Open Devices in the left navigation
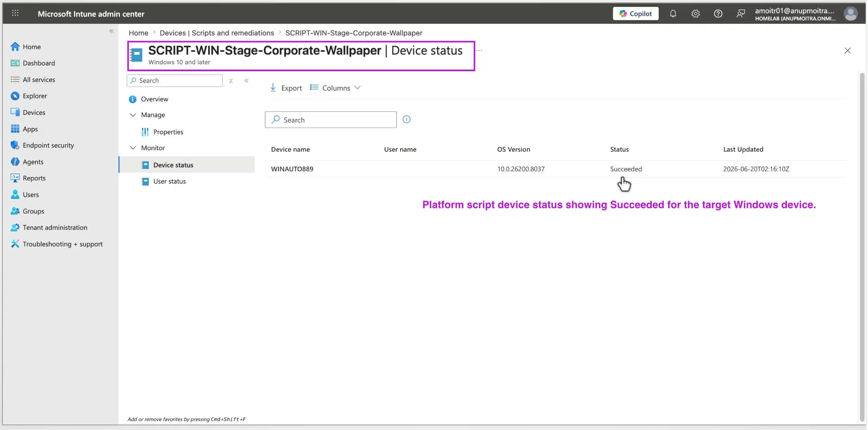Image resolution: width=868 pixels, height=430 pixels. 28,113
